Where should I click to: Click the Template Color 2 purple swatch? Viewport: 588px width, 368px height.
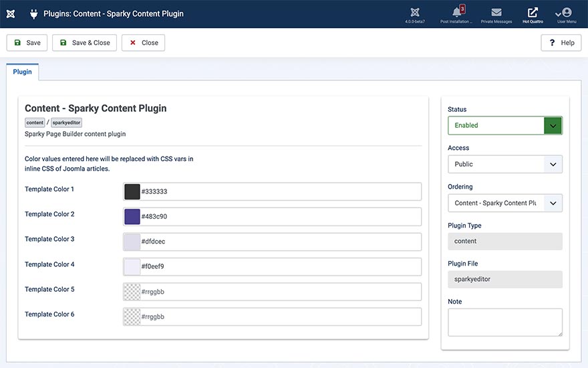[x=132, y=217]
